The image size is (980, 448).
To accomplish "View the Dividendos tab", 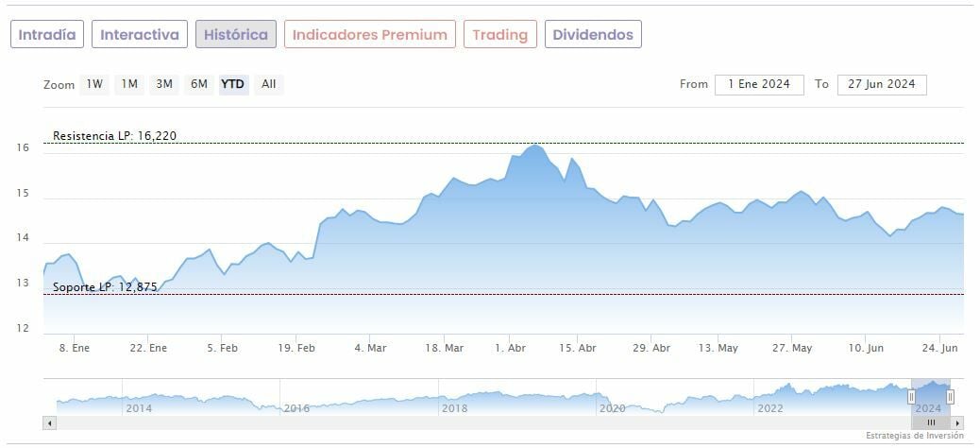I will pyautogui.click(x=594, y=35).
